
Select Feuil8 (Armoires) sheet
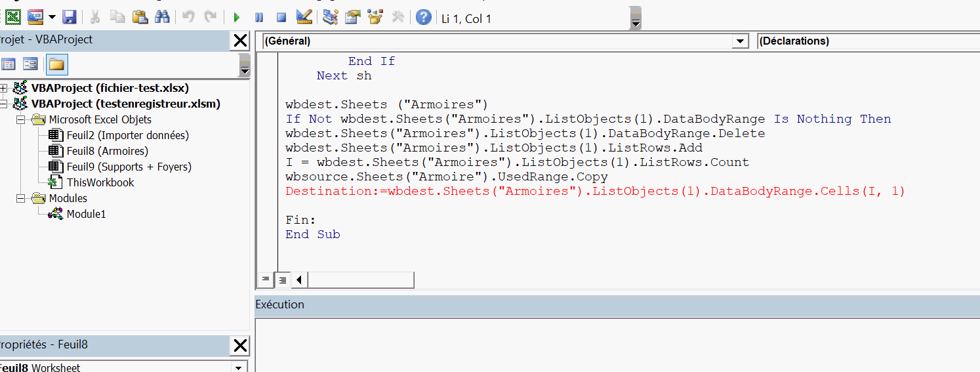tap(108, 151)
